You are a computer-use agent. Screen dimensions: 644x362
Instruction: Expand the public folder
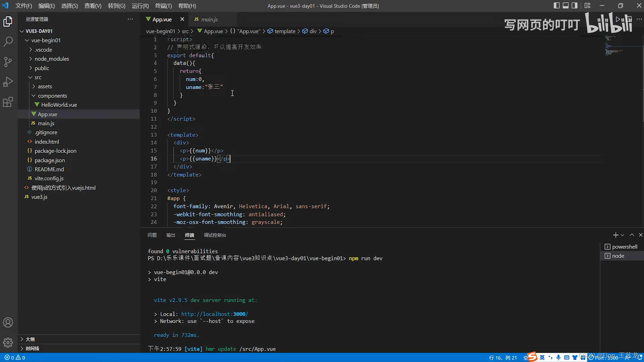42,68
